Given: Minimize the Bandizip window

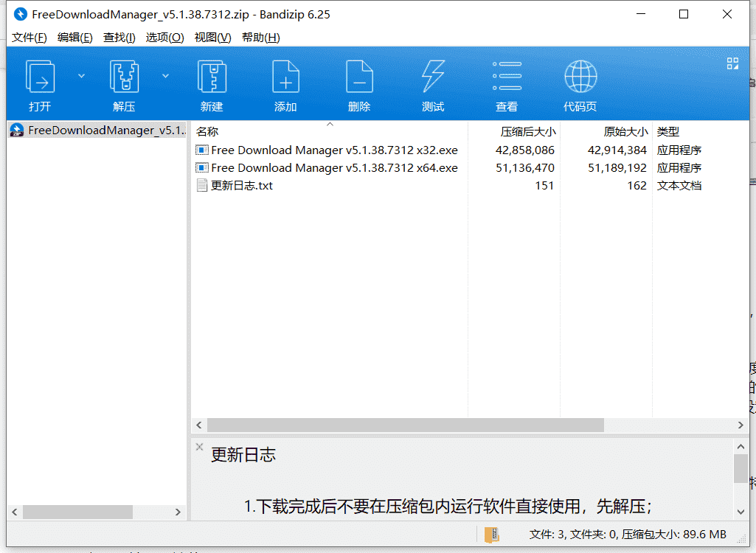Looking at the screenshot, I should (641, 15).
